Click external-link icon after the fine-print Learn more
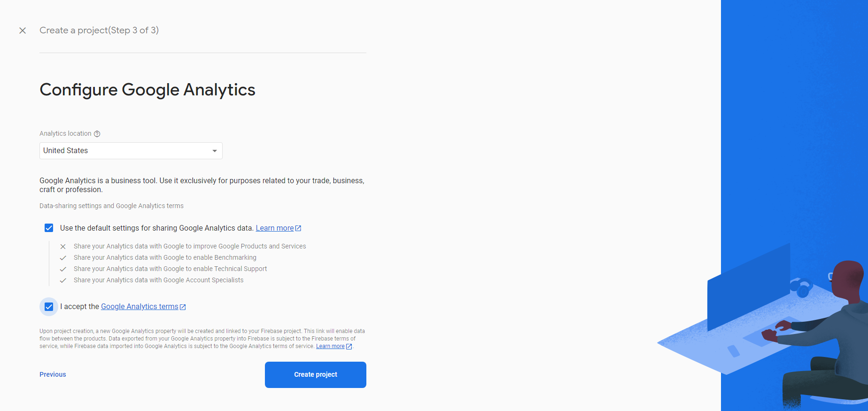This screenshot has width=868, height=411. click(349, 347)
